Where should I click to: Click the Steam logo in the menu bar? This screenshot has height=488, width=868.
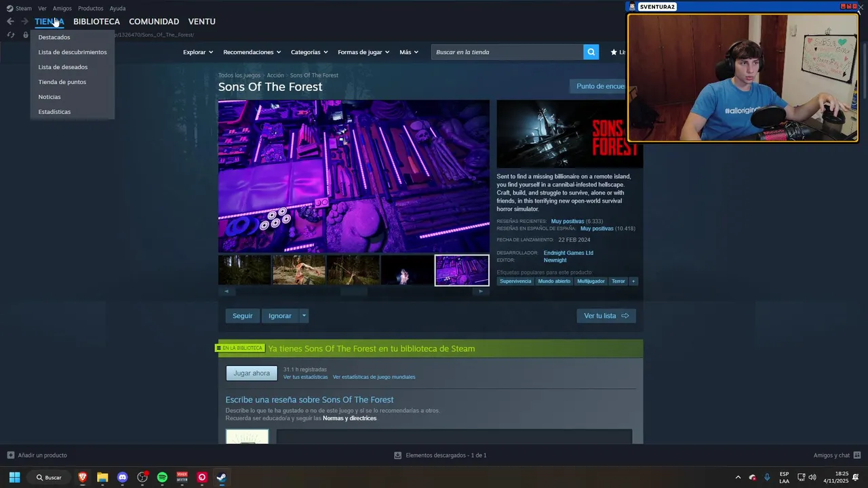tap(9, 8)
